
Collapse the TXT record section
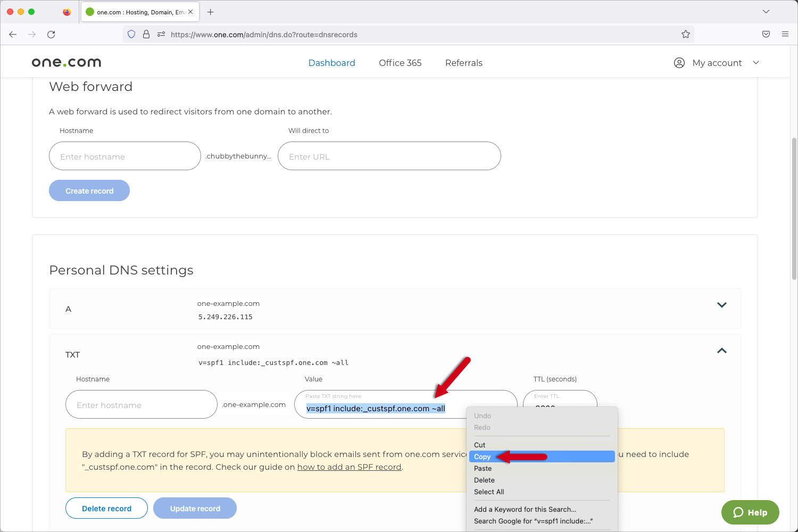722,351
